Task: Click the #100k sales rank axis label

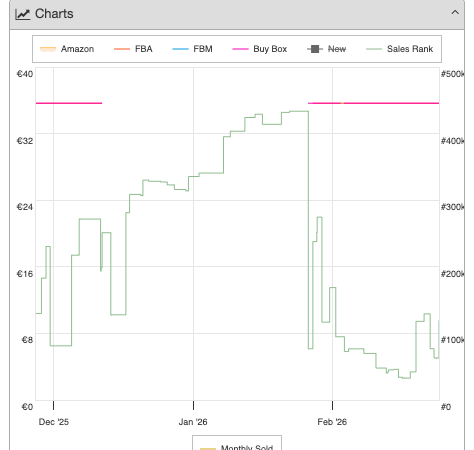Action: pyautogui.click(x=452, y=340)
